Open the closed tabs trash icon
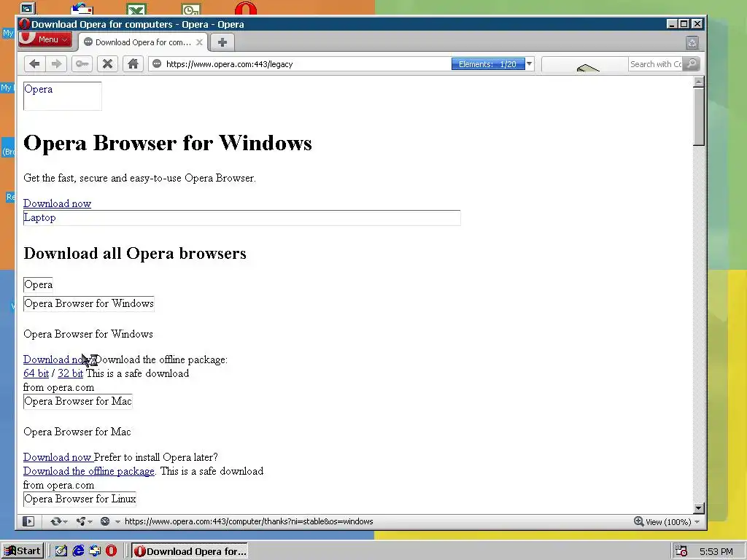This screenshot has height=560, width=747. (x=692, y=43)
